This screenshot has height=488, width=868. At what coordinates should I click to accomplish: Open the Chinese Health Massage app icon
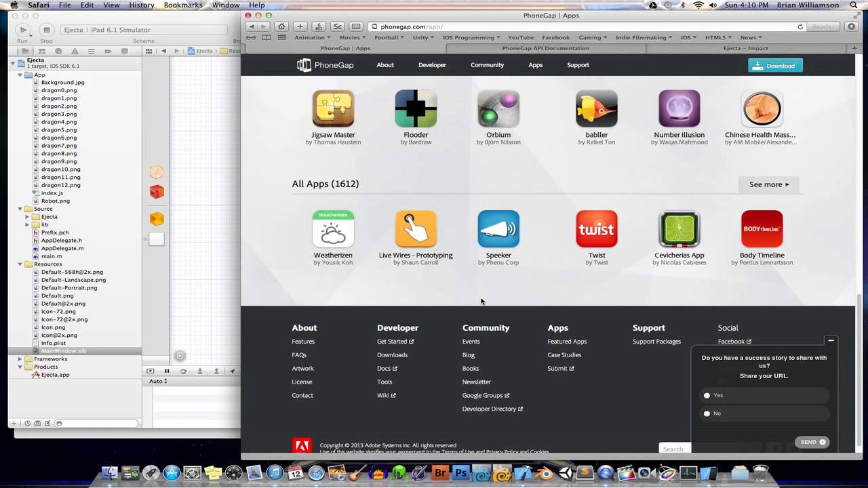click(x=762, y=108)
